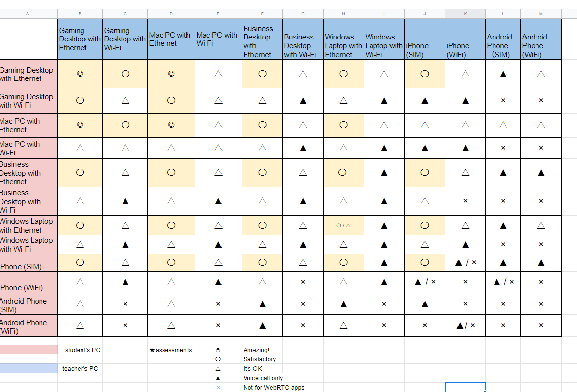Click the blue legend swatch beside teacher's PC
Viewport: 577px width, 392px height.
[x=29, y=368]
